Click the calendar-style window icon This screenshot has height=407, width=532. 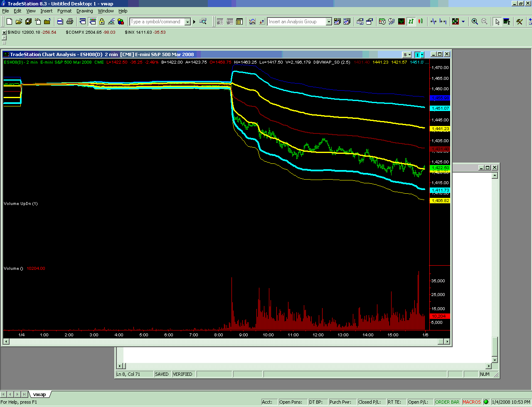click(x=239, y=22)
